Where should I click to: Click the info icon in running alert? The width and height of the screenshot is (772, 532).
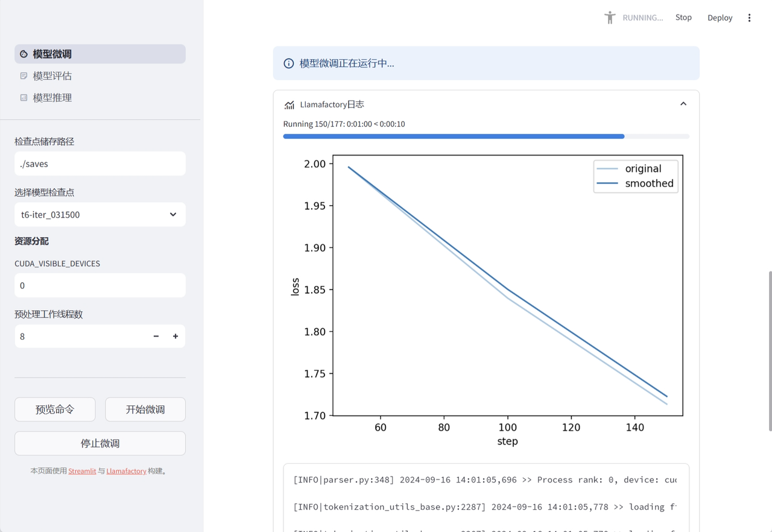point(289,63)
